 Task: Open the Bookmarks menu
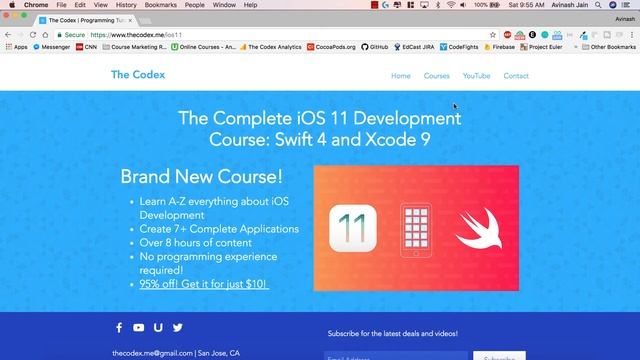click(x=160, y=5)
